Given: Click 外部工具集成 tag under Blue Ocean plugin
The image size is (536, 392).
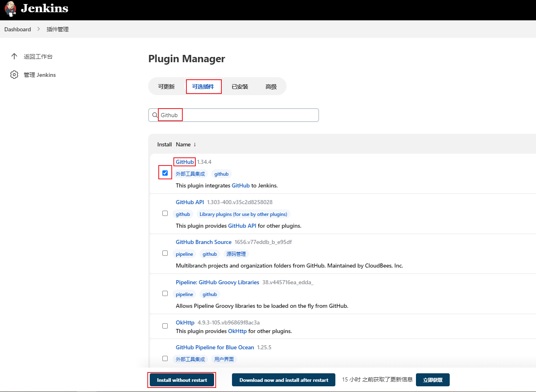Looking at the screenshot, I should click(190, 359).
